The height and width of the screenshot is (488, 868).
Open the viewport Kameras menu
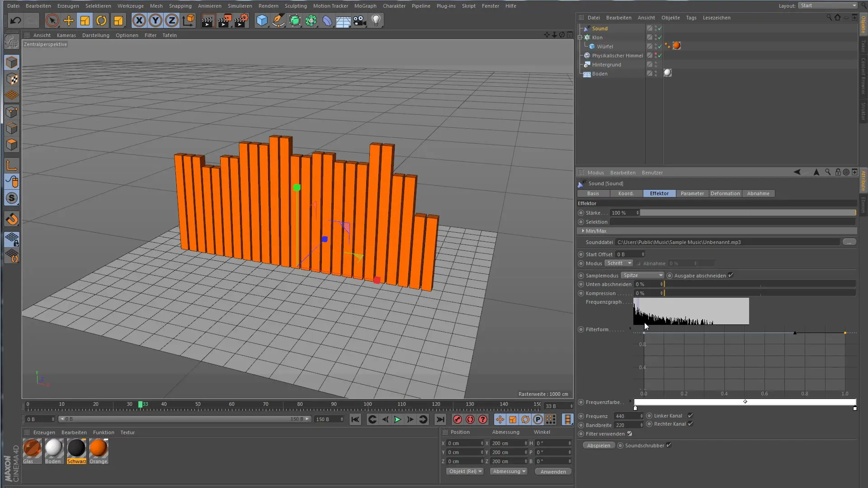click(x=66, y=35)
